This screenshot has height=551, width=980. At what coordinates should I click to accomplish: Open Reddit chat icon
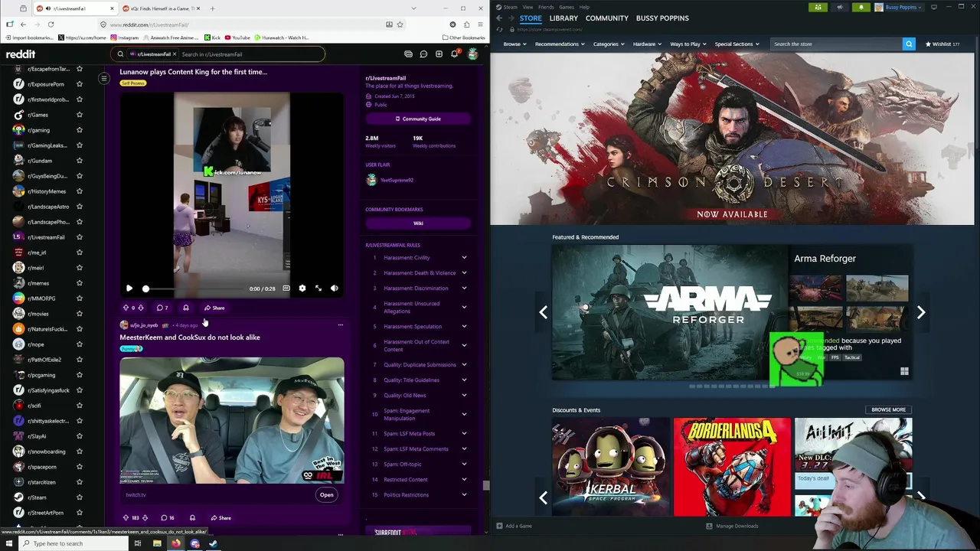tap(423, 54)
